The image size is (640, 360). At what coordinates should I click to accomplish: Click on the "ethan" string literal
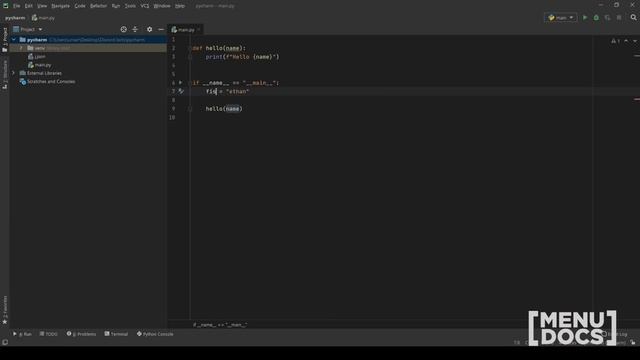point(238,91)
